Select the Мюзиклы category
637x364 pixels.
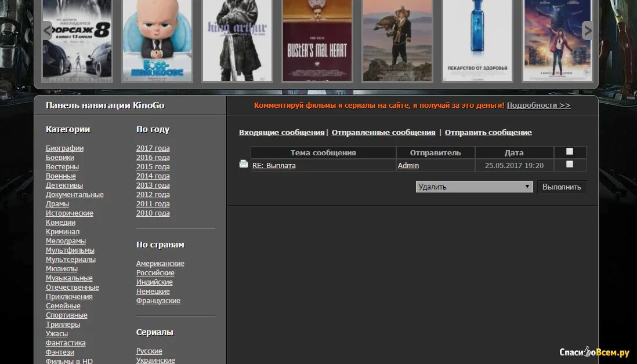pyautogui.click(x=61, y=268)
